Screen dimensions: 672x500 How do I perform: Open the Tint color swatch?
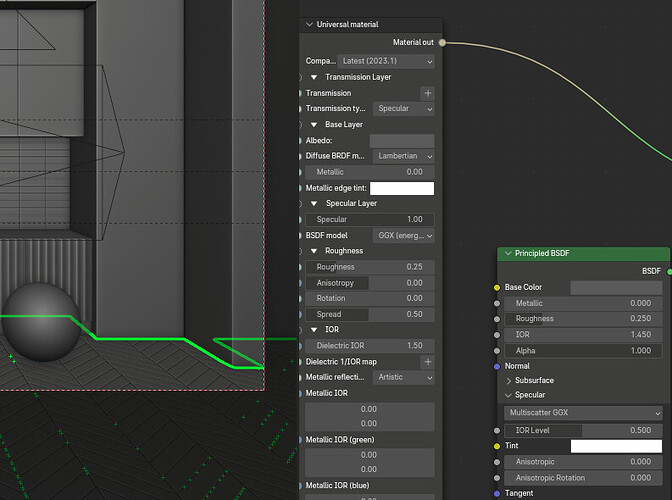tap(616, 446)
